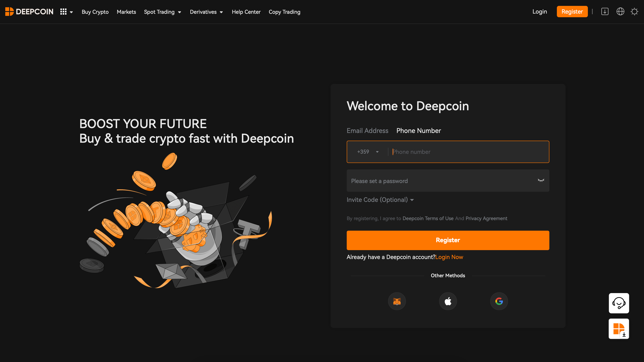Submit the orange Register form button
Image resolution: width=644 pixels, height=362 pixels.
click(x=448, y=240)
